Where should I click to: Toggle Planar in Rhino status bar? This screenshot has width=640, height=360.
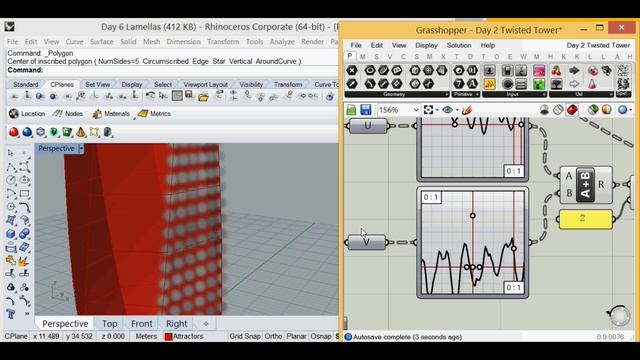pyautogui.click(x=296, y=336)
